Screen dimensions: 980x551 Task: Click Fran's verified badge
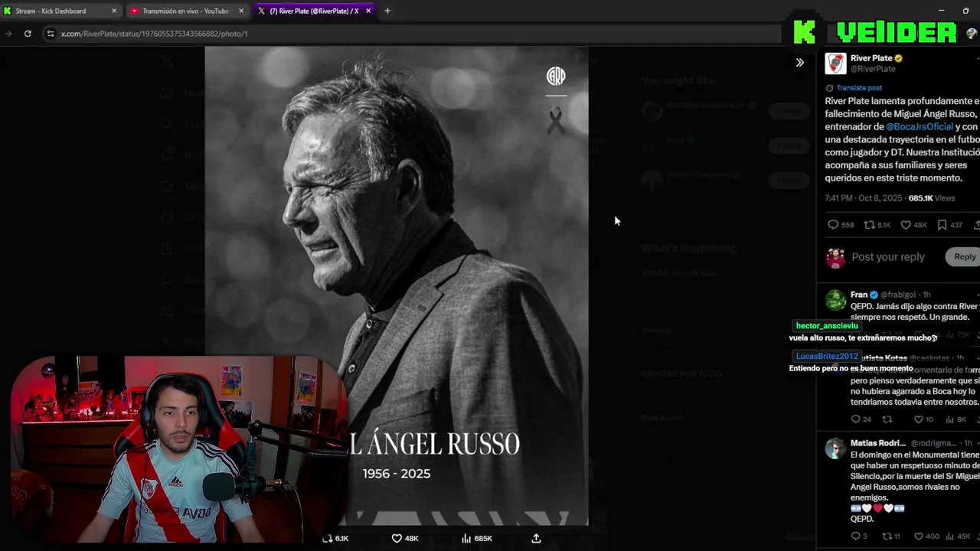point(874,295)
